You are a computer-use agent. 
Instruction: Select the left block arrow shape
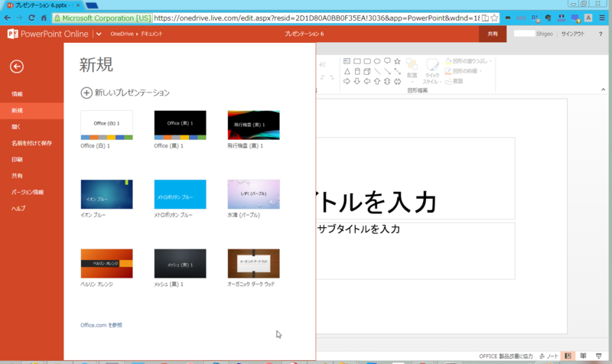click(367, 81)
